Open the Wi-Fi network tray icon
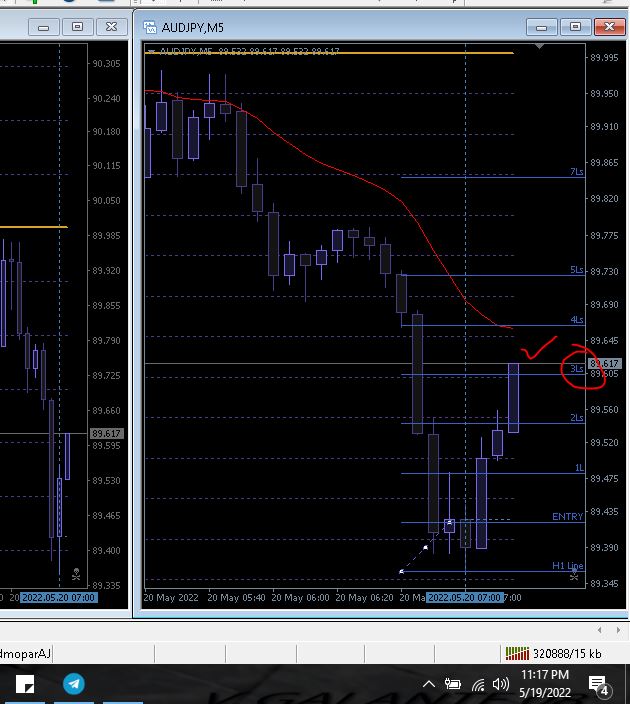This screenshot has height=704, width=630. pyautogui.click(x=478, y=685)
